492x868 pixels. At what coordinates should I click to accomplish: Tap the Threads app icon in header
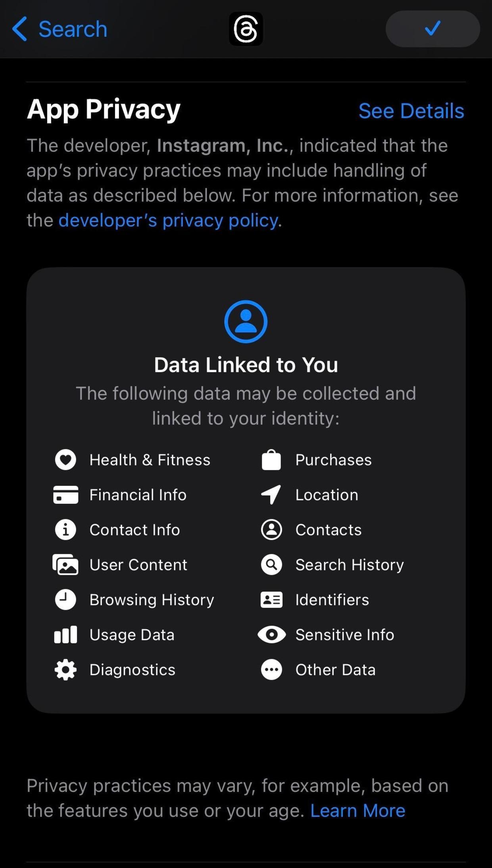pyautogui.click(x=246, y=29)
